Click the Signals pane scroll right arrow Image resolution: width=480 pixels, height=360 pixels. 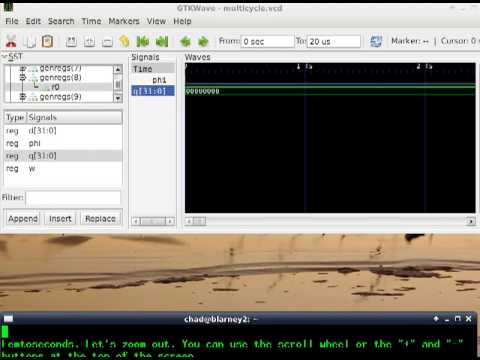pos(170,221)
